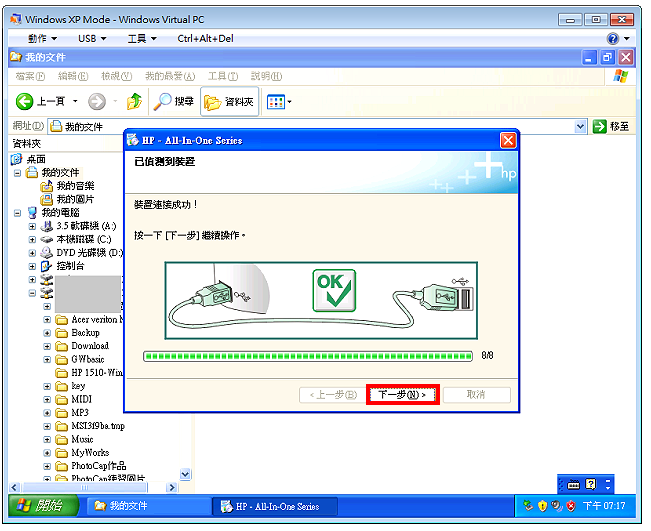Open the 編輯(E) menu in Explorer
Image resolution: width=651 pixels, height=531 pixels.
pos(73,76)
